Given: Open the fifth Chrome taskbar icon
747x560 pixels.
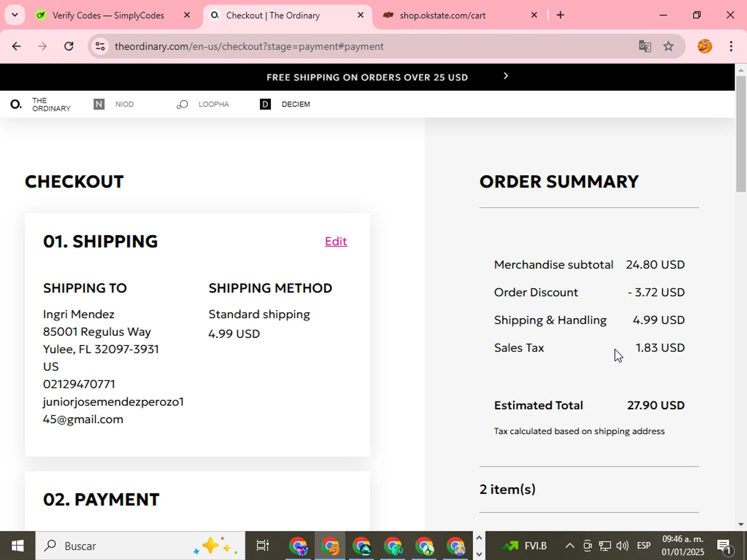Looking at the screenshot, I should pyautogui.click(x=424, y=546).
